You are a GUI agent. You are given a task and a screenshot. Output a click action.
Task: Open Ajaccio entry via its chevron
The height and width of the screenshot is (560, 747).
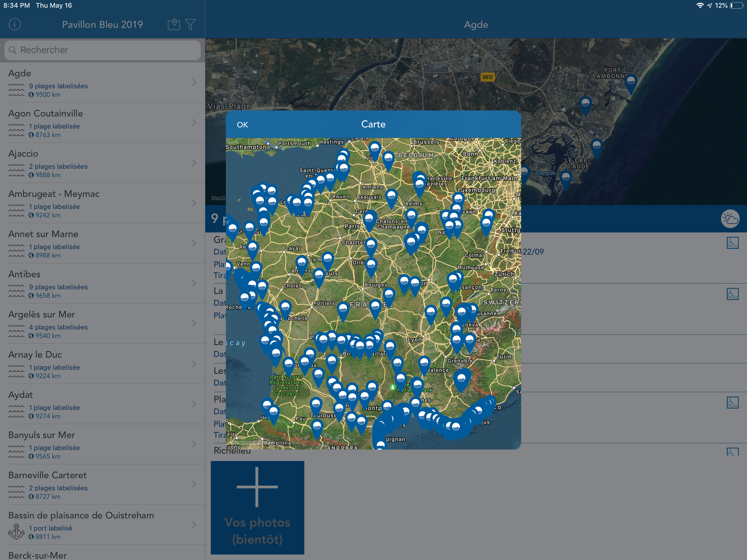coord(194,163)
